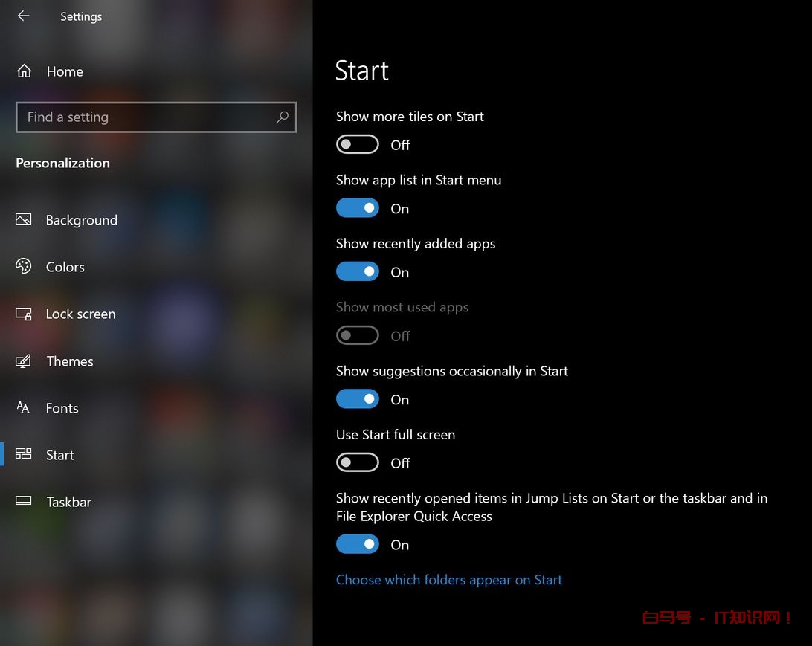Disable Show recently added apps toggle

click(x=358, y=272)
